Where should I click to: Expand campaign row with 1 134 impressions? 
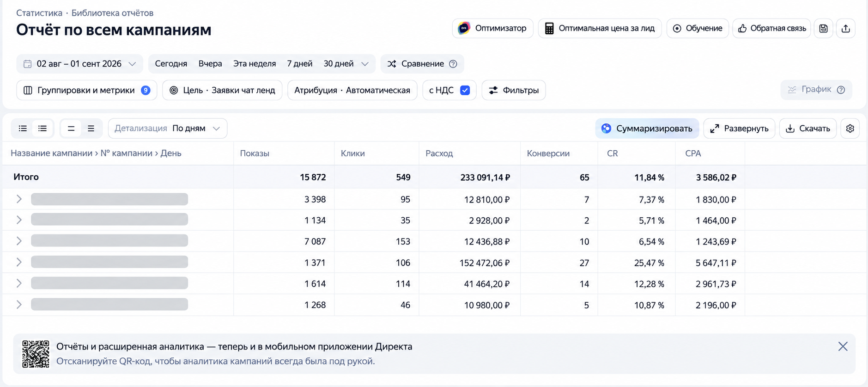(x=19, y=220)
